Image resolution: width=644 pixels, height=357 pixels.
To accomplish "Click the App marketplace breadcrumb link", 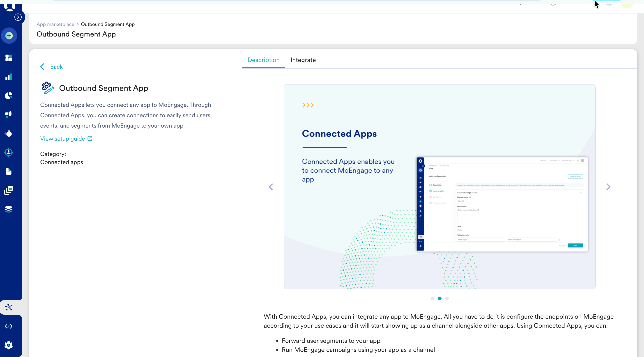I will click(x=55, y=24).
